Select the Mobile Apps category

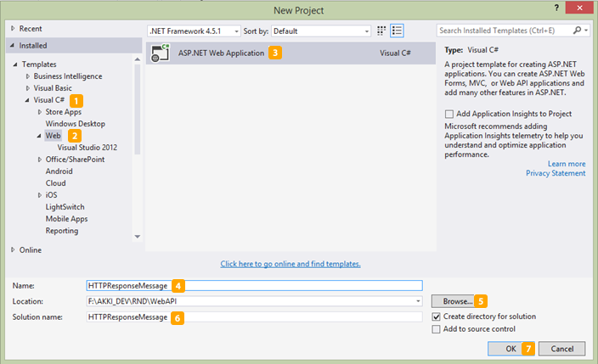[x=66, y=219]
